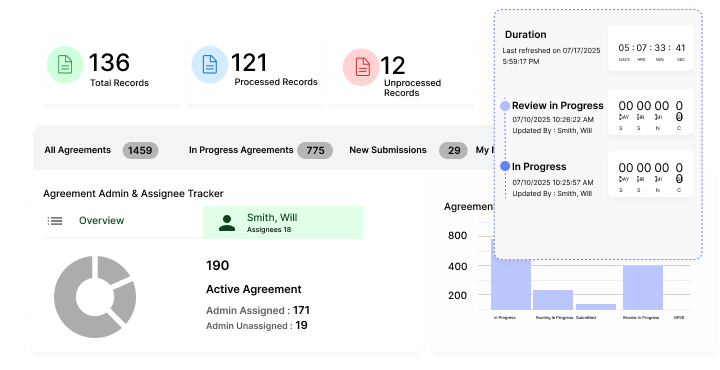This screenshot has height=370, width=720.
Task: Click the 121 Processed Records card
Action: [255, 72]
